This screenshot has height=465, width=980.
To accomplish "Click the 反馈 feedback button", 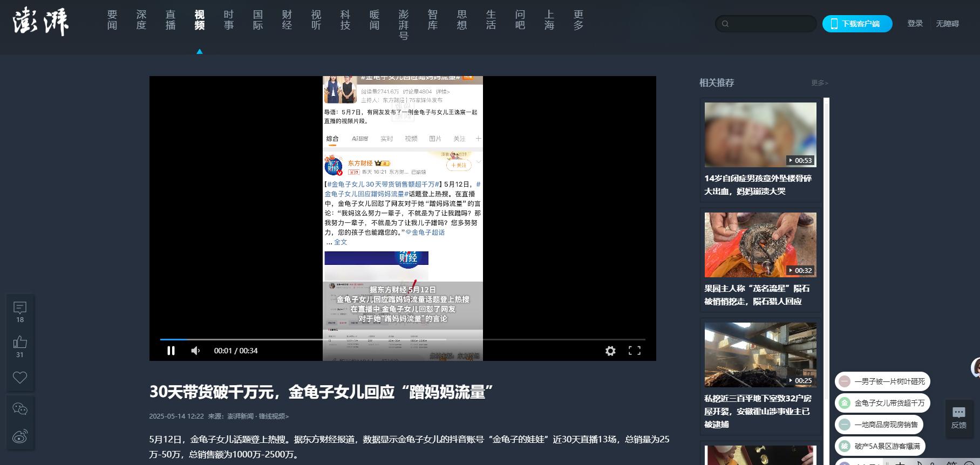I will coord(958,418).
